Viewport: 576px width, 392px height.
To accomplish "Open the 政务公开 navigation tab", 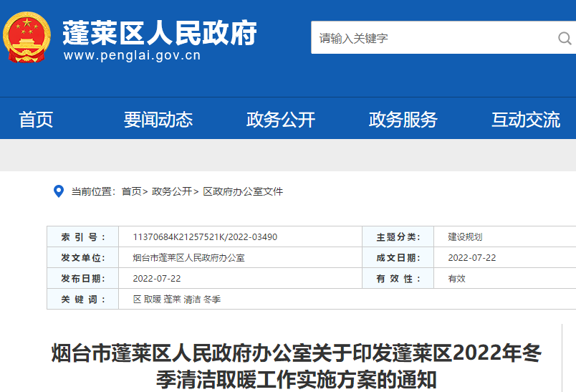I will coord(281,120).
